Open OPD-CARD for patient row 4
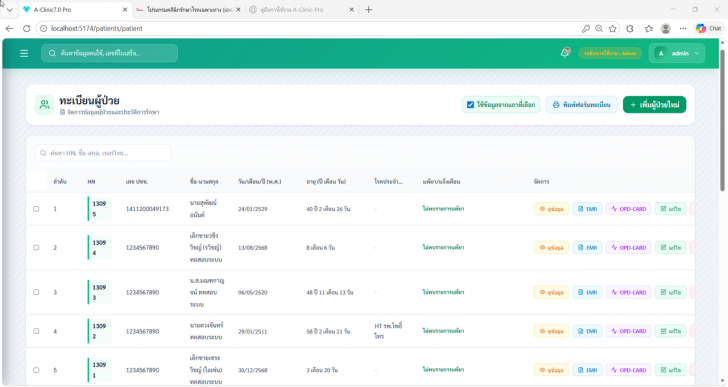The height and width of the screenshot is (387, 728). (629, 331)
